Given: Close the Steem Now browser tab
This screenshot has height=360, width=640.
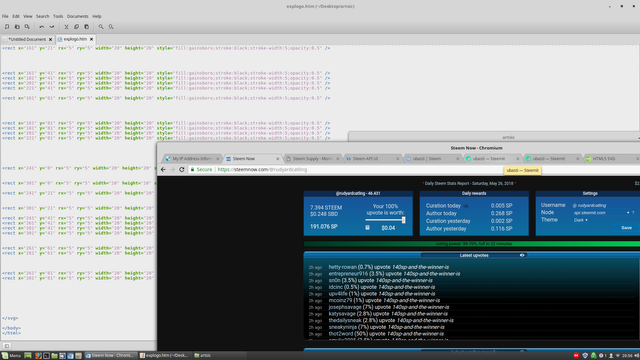Looking at the screenshot, I should click(x=278, y=159).
